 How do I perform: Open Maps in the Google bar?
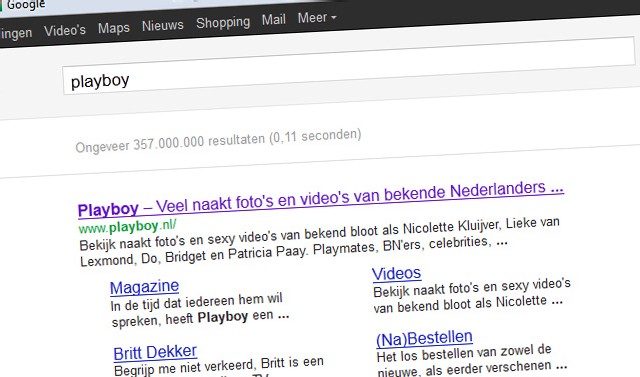coord(114,28)
